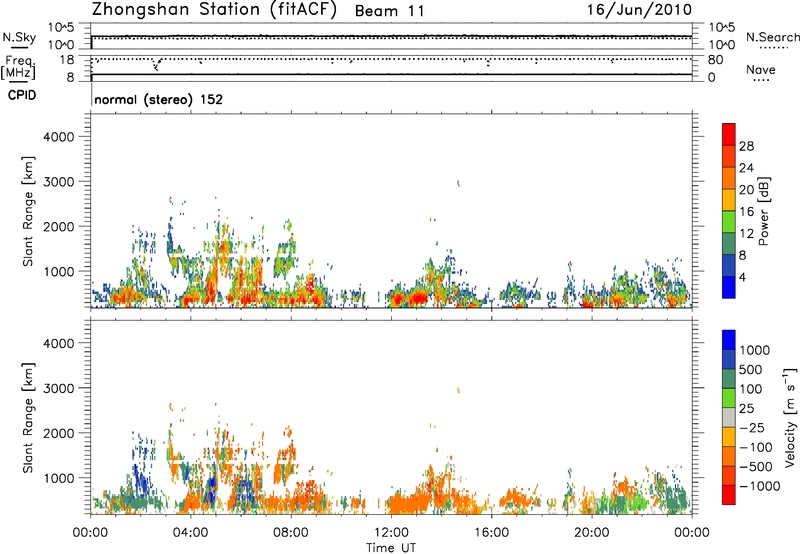Select the Beam 11 label
800x554 pixels.
click(x=389, y=11)
